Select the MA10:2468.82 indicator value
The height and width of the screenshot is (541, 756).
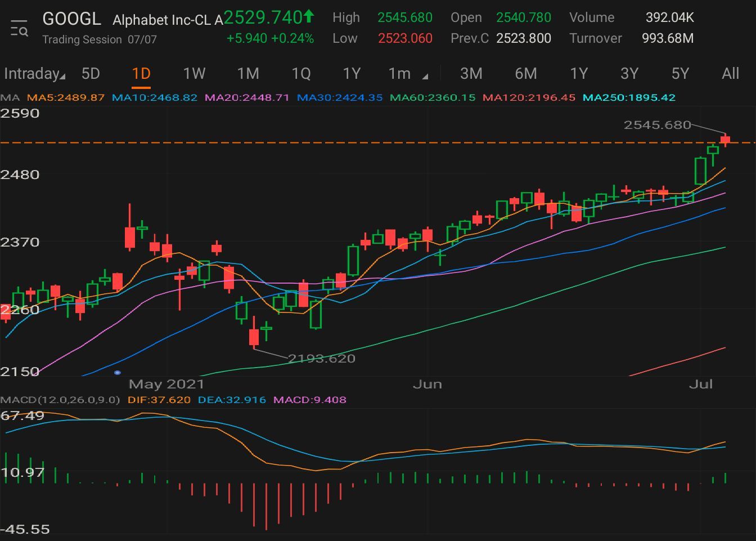(x=155, y=97)
